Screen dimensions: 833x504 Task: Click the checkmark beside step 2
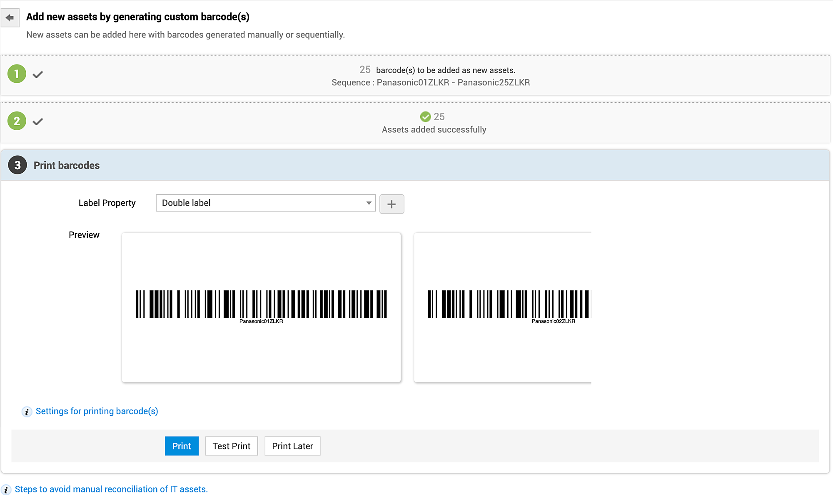[38, 122]
